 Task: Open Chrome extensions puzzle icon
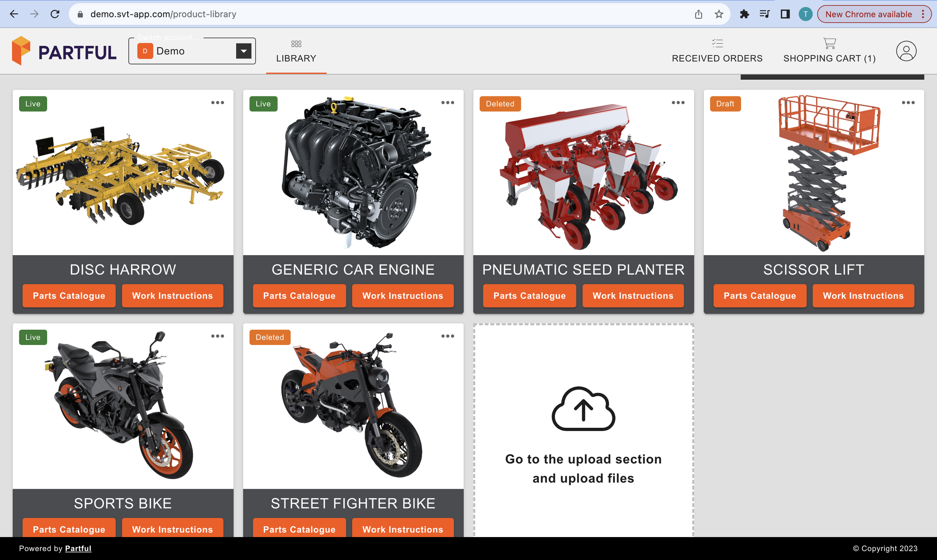tap(744, 14)
